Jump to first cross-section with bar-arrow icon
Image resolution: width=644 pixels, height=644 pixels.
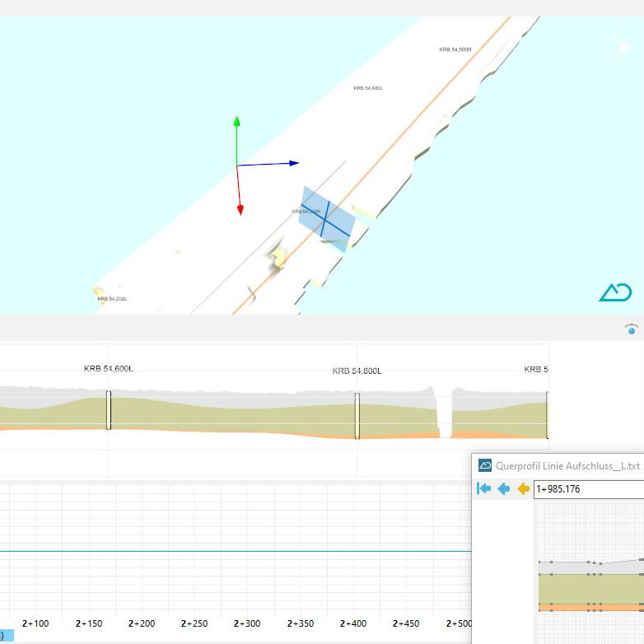pyautogui.click(x=483, y=488)
